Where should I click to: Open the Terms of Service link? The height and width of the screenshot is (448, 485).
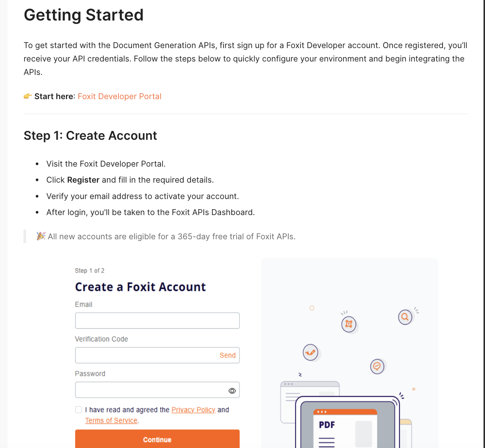point(111,420)
